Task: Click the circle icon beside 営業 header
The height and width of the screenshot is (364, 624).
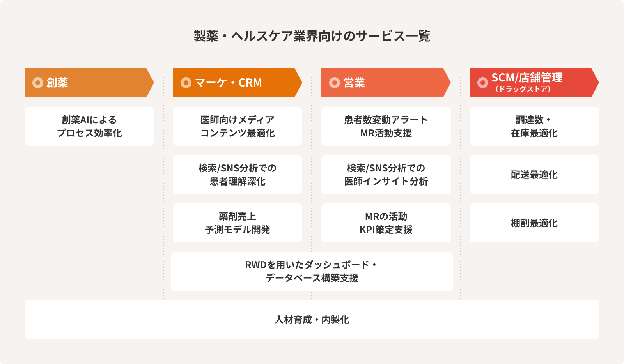Action: pyautogui.click(x=335, y=83)
